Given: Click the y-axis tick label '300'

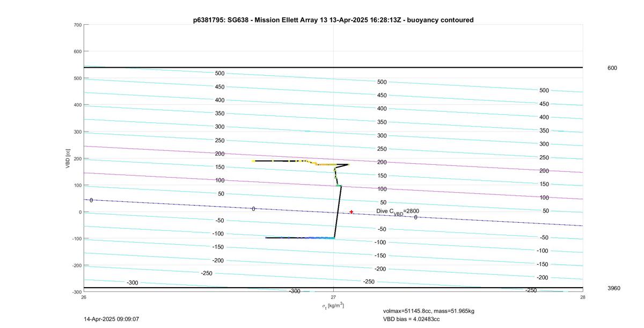Looking at the screenshot, I should 77,132.
